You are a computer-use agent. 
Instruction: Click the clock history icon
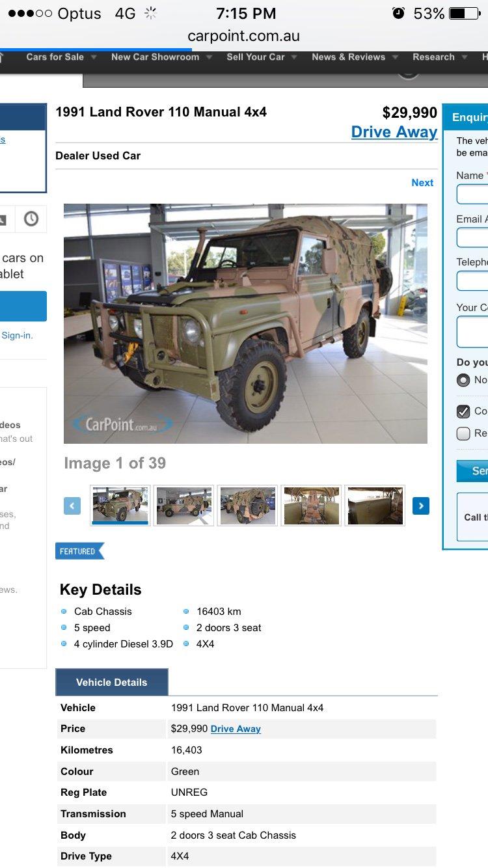click(31, 219)
